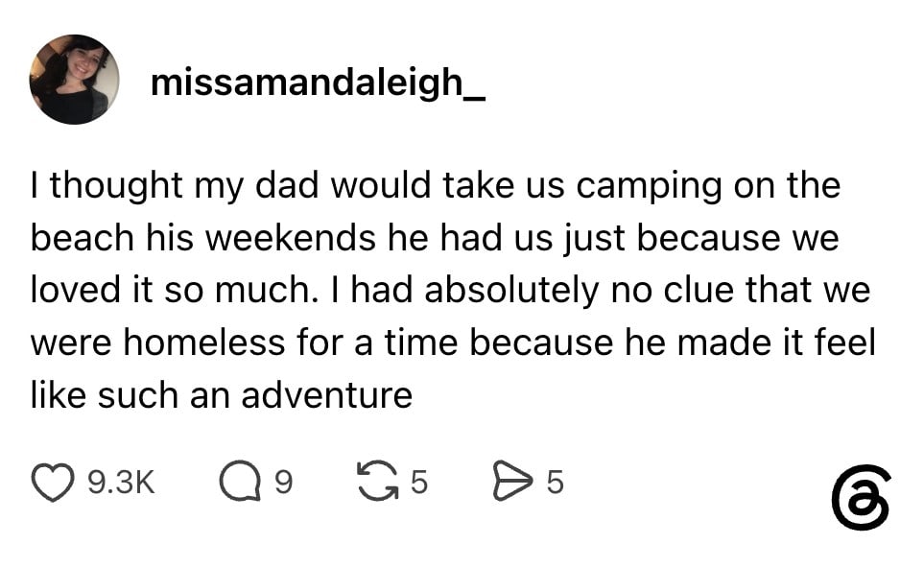Click the word "beach" in the post
This screenshot has width=924, height=567.
click(83, 238)
